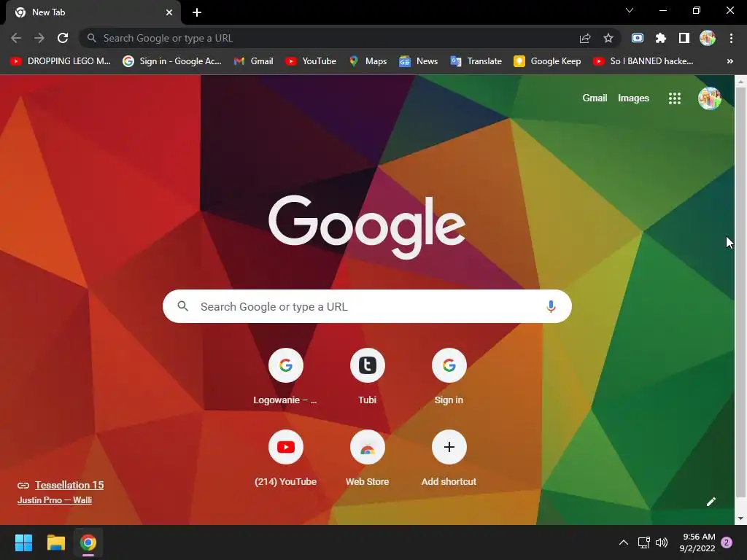Bookmark this tab with the star icon
The width and height of the screenshot is (747, 560).
coord(608,38)
